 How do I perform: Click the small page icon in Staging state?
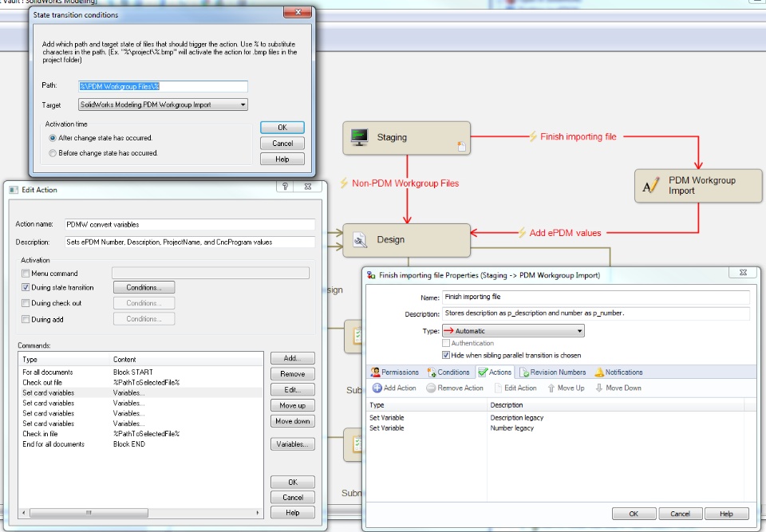[x=461, y=146]
